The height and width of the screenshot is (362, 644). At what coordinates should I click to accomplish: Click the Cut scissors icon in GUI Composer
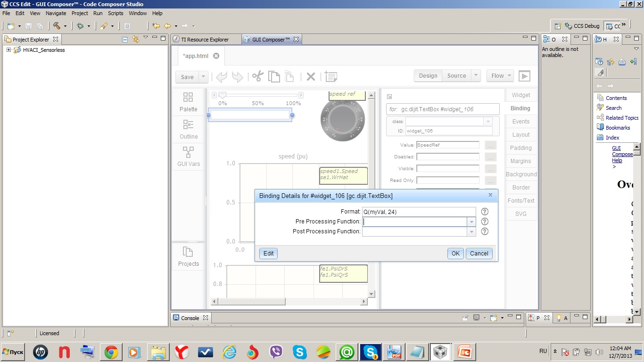click(257, 76)
